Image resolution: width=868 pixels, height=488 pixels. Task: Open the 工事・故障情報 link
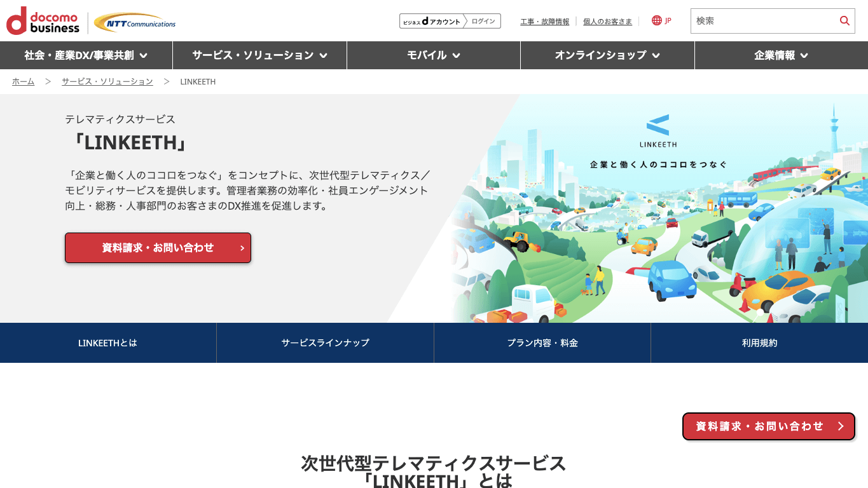(x=544, y=21)
